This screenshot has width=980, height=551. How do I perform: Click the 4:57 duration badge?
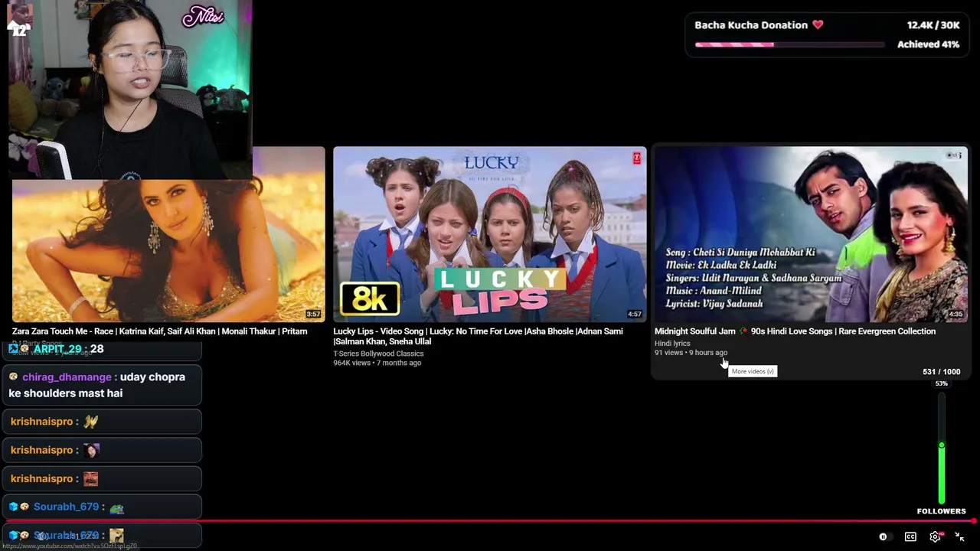coord(635,315)
